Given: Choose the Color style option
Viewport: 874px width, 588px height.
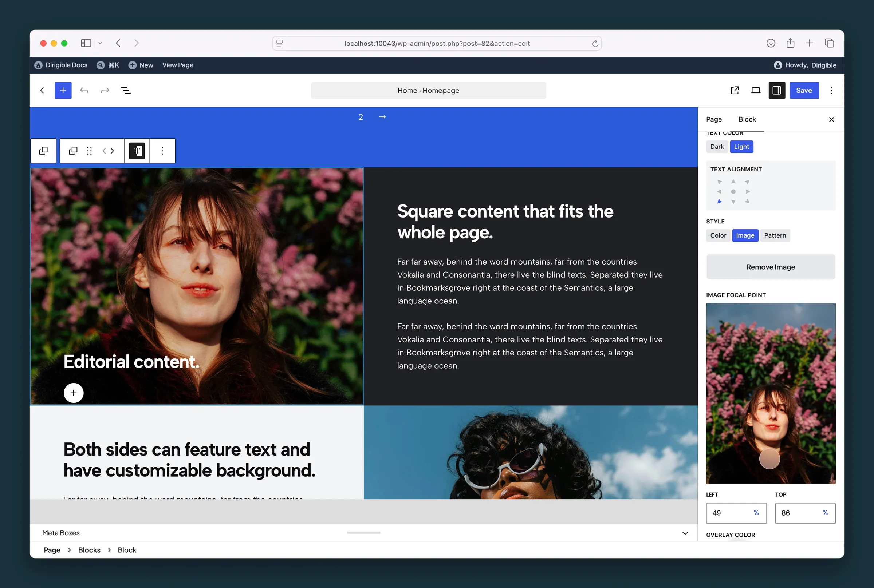Looking at the screenshot, I should tap(718, 235).
